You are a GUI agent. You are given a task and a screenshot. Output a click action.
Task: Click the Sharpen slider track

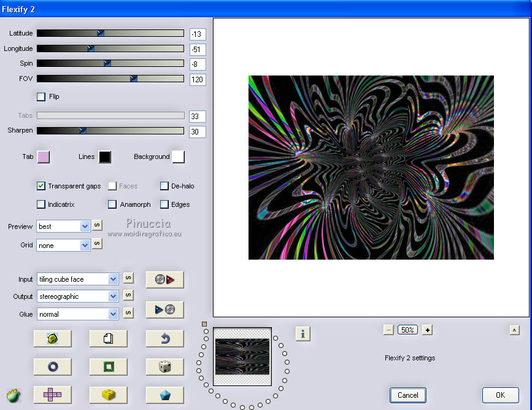pos(110,131)
